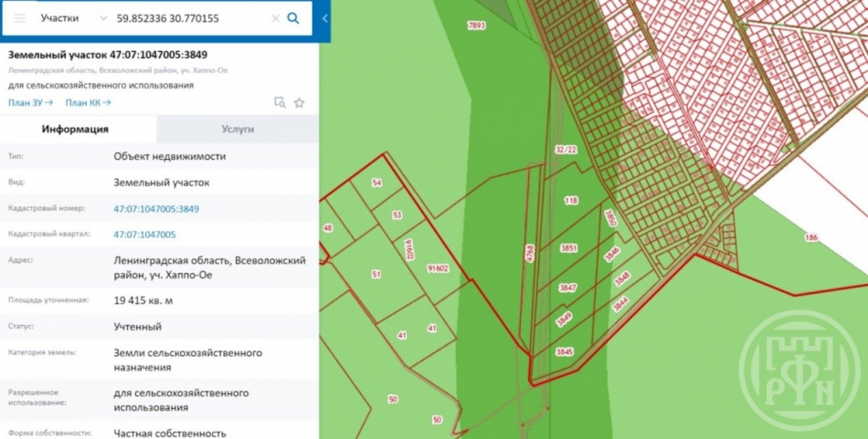Collapse the side panel with the arrow
The width and height of the screenshot is (868, 439).
324,18
